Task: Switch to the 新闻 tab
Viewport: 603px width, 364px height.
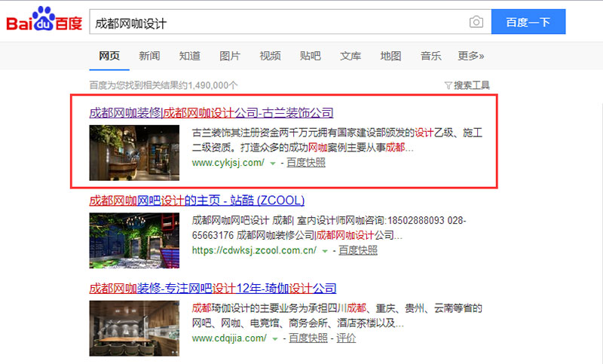Action: click(x=149, y=56)
